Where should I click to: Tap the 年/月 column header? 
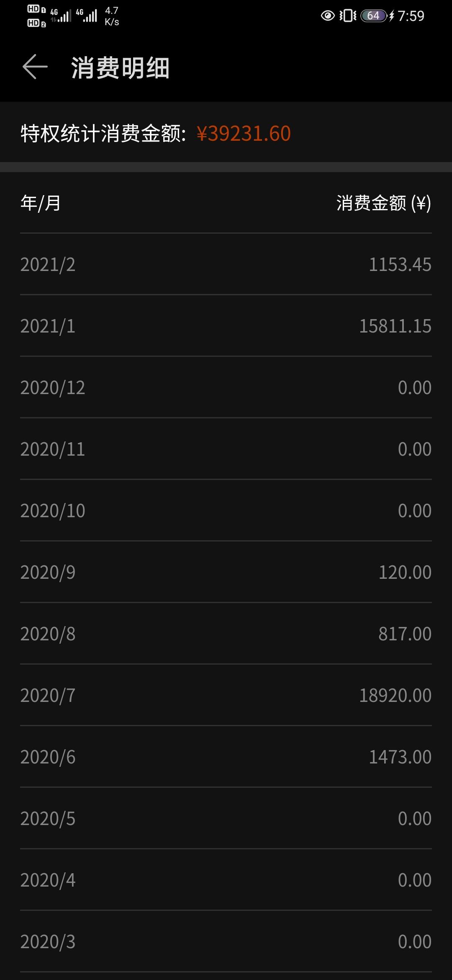point(41,203)
